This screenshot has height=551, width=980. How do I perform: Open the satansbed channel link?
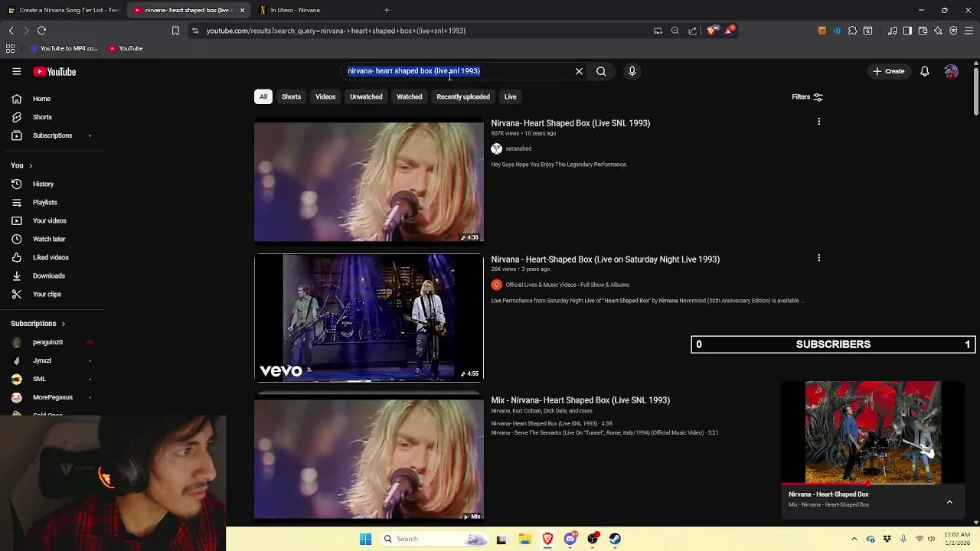click(x=518, y=148)
